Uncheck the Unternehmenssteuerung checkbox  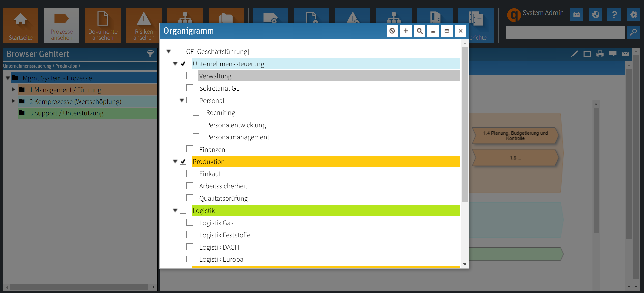[x=183, y=64]
